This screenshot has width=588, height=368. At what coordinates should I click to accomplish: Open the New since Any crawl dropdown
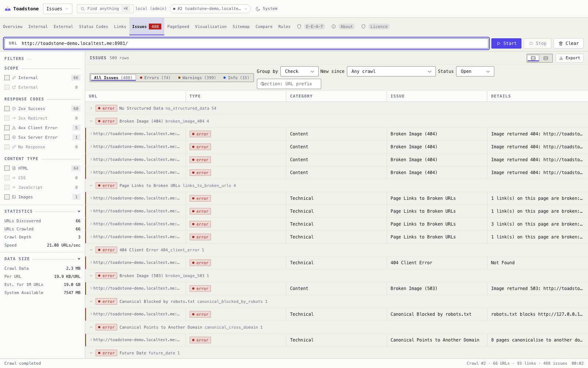[x=391, y=71]
